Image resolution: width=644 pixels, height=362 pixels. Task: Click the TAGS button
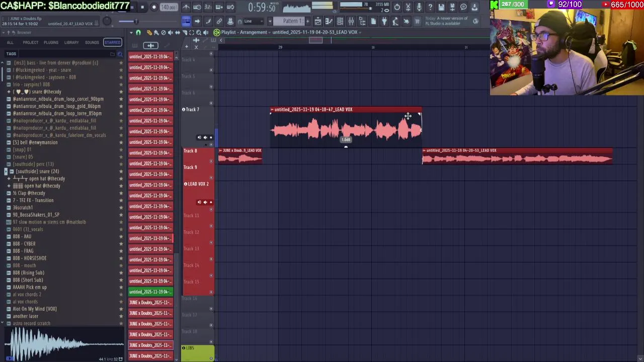(x=11, y=54)
